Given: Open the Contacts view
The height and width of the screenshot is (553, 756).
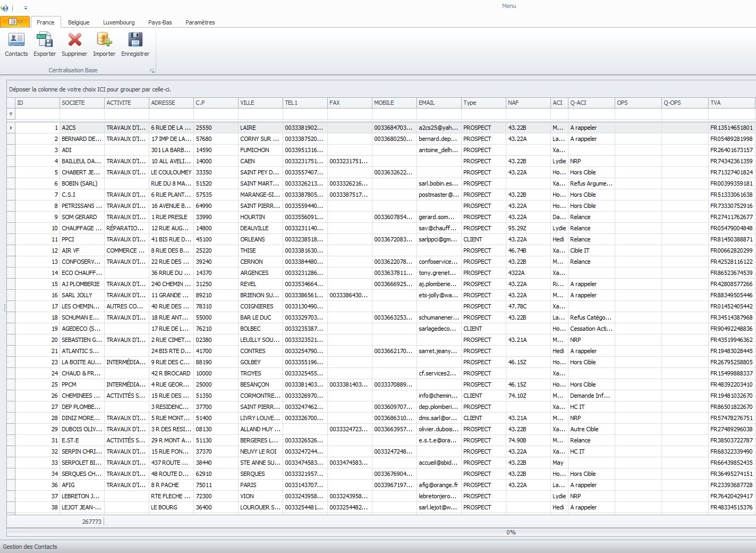Looking at the screenshot, I should coord(16,44).
